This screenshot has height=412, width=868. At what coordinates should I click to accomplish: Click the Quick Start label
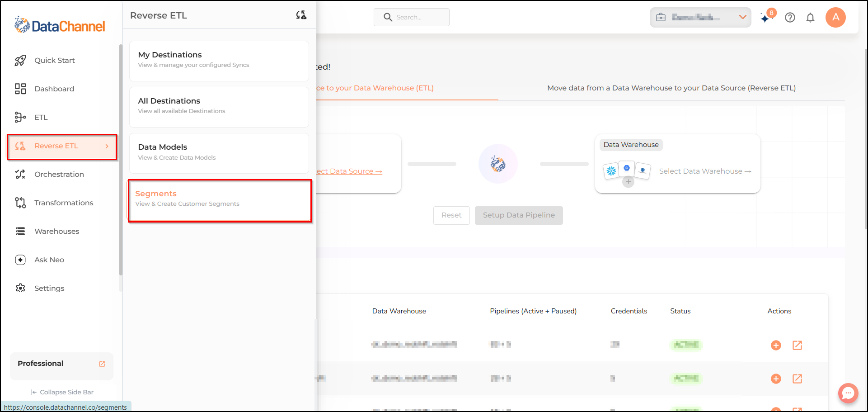[x=55, y=61]
